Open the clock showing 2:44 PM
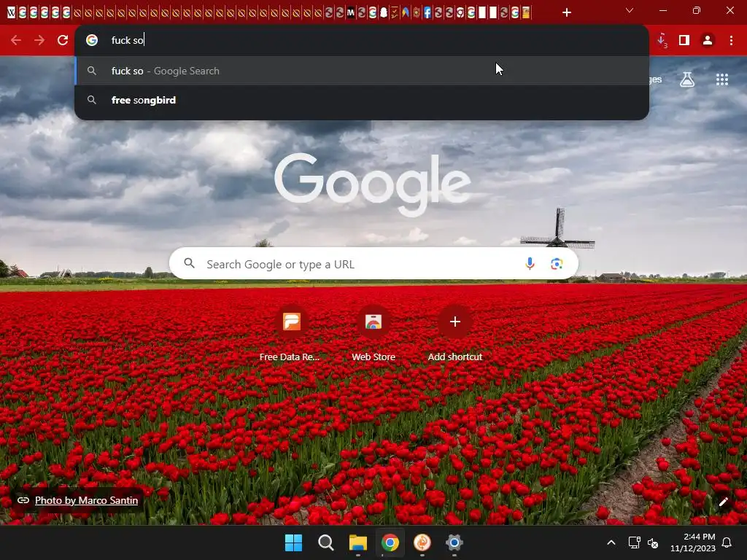 (x=693, y=542)
